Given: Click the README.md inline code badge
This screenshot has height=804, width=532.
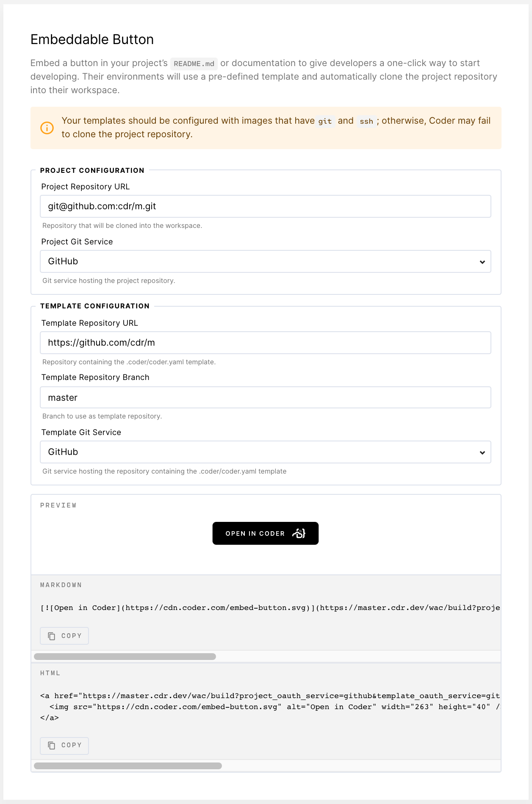Looking at the screenshot, I should point(194,64).
